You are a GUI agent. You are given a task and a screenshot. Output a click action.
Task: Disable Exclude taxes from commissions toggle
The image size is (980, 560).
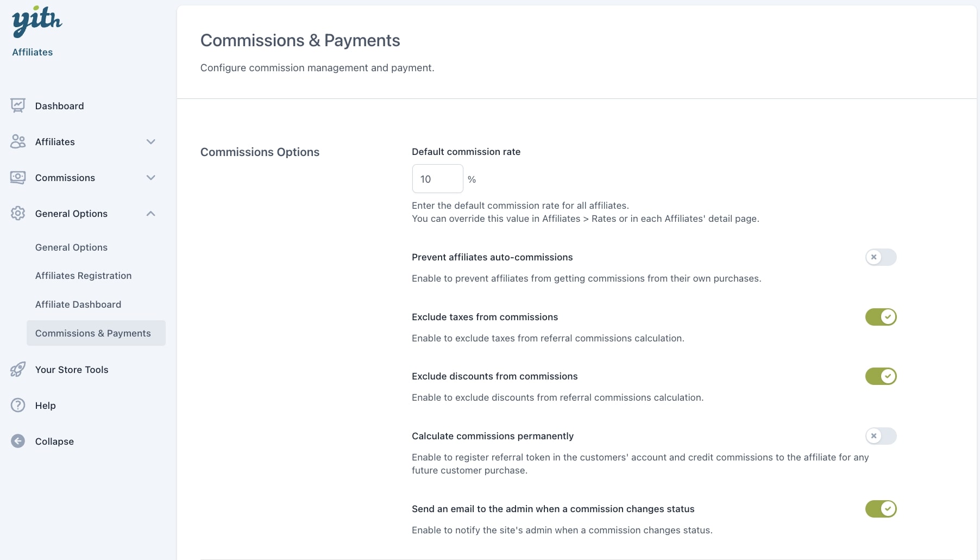[881, 317]
